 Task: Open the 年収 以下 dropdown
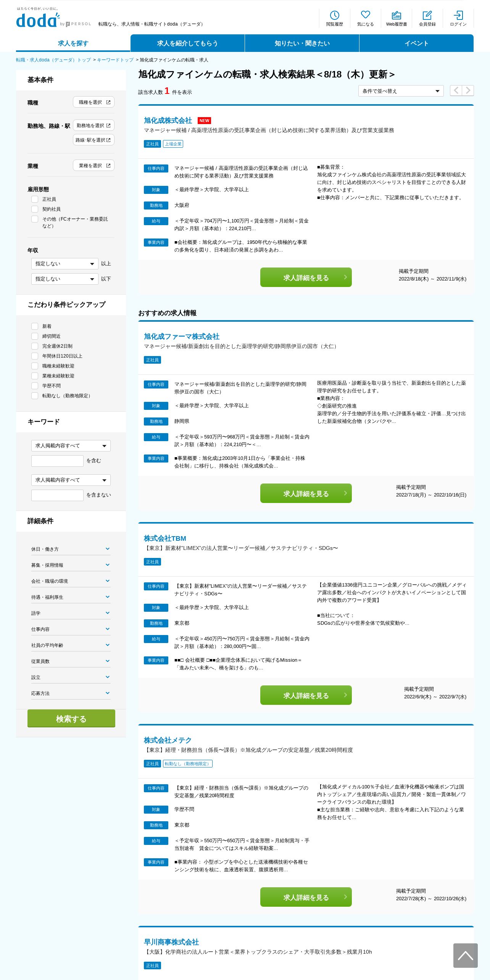coord(65,279)
